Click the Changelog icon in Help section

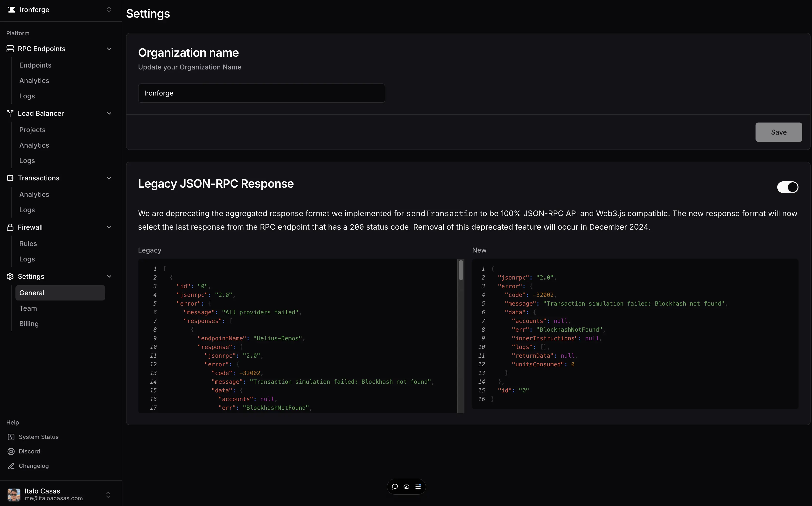point(11,466)
